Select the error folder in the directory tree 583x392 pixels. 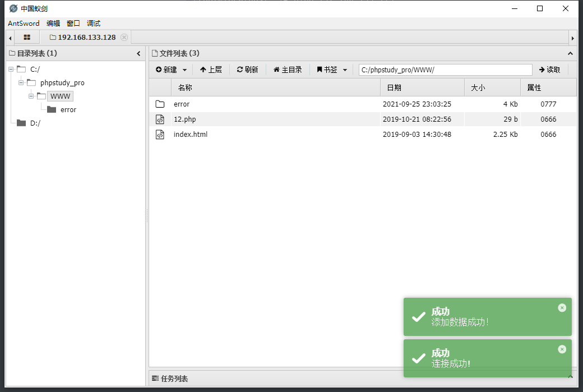[x=68, y=110]
